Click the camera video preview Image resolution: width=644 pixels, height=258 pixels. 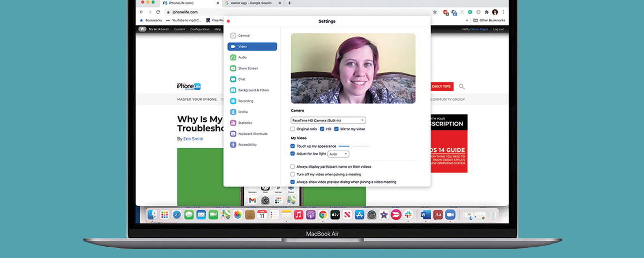(x=353, y=68)
